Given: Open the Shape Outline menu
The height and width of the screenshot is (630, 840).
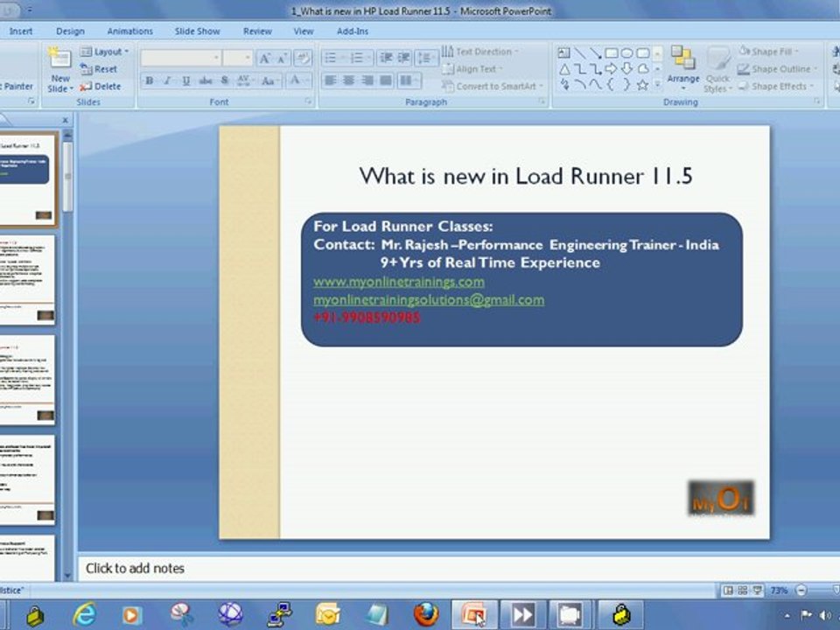Looking at the screenshot, I should [x=777, y=69].
